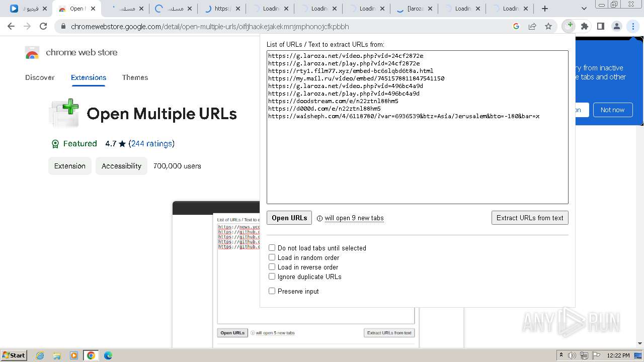Open the Discover section
The height and width of the screenshot is (362, 644).
click(40, 77)
